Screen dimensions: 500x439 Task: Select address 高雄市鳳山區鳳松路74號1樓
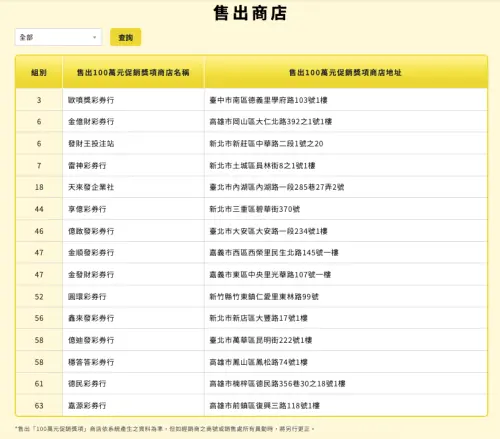pyautogui.click(x=258, y=362)
